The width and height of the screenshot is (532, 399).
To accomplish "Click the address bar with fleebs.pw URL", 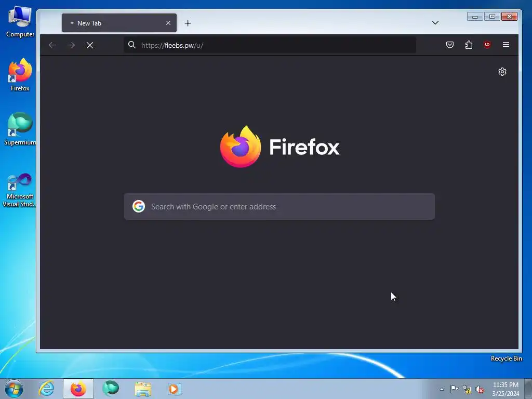I will (270, 45).
